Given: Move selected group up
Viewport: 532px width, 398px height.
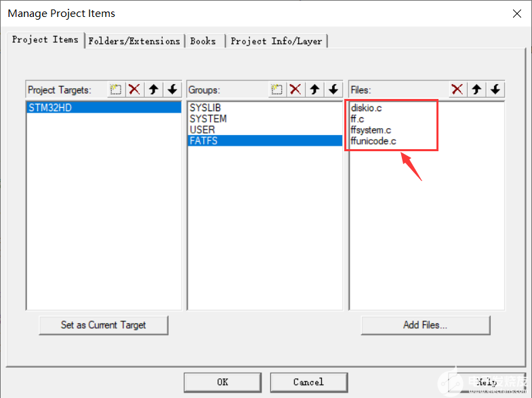Looking at the screenshot, I should pos(315,89).
